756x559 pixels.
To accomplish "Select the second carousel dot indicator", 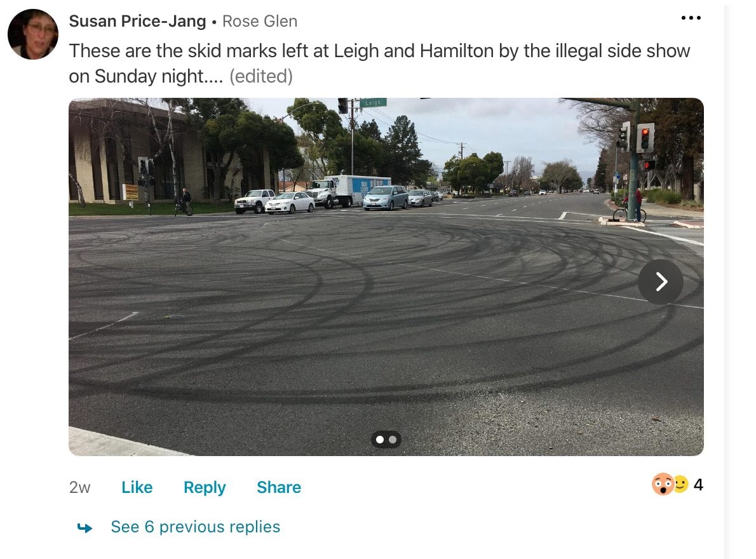I will click(x=393, y=440).
